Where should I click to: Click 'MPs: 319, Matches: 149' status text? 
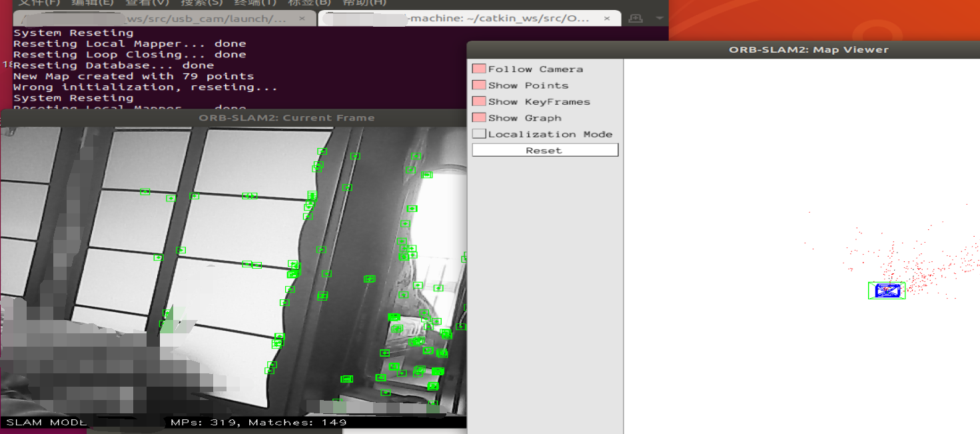258,423
